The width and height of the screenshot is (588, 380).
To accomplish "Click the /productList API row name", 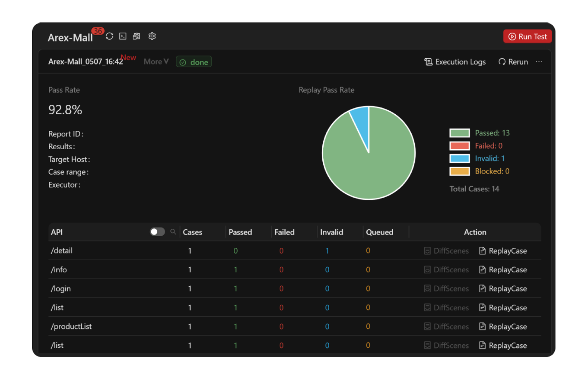I will [71, 326].
